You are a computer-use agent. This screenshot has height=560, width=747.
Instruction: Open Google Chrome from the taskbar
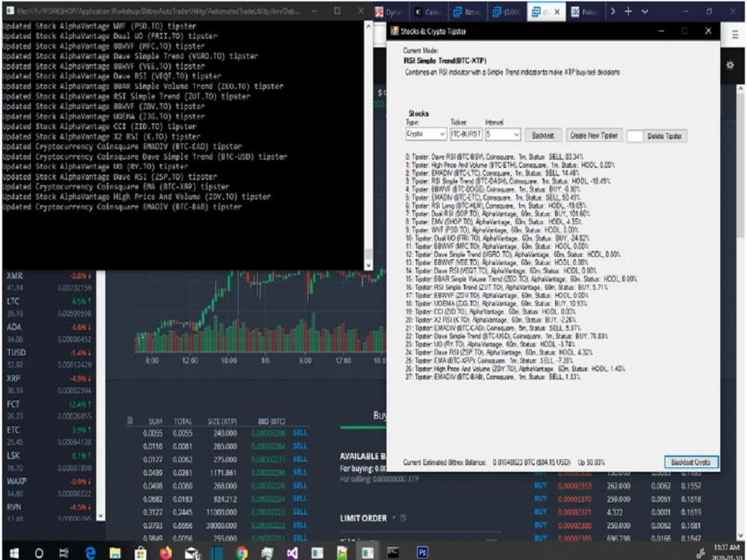point(241,553)
